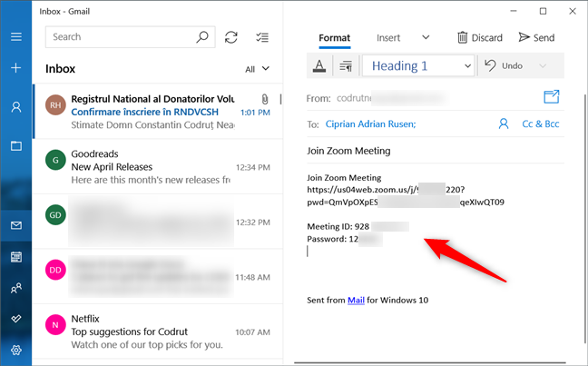Open paragraph formatting icon
The width and height of the screenshot is (588, 366).
click(x=346, y=66)
